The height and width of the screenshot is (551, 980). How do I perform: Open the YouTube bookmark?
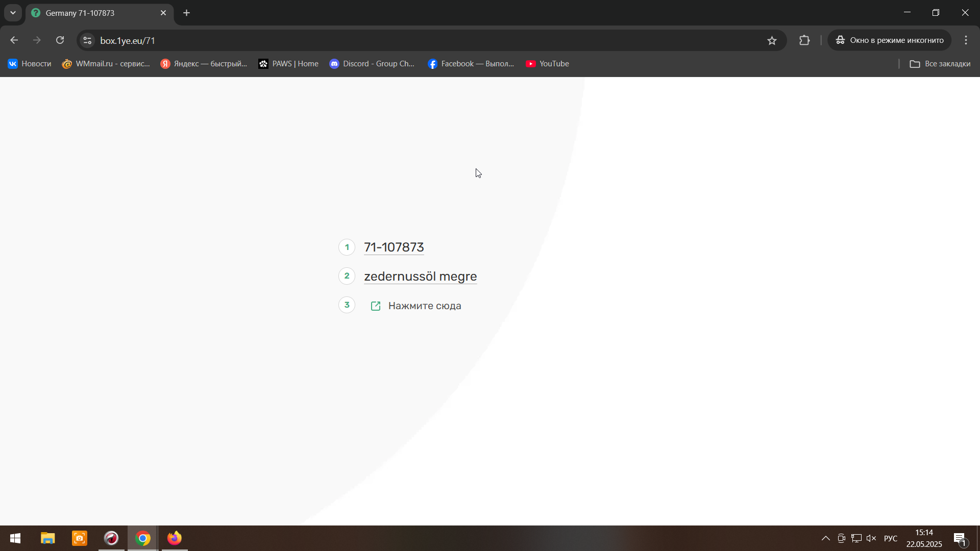(547, 64)
